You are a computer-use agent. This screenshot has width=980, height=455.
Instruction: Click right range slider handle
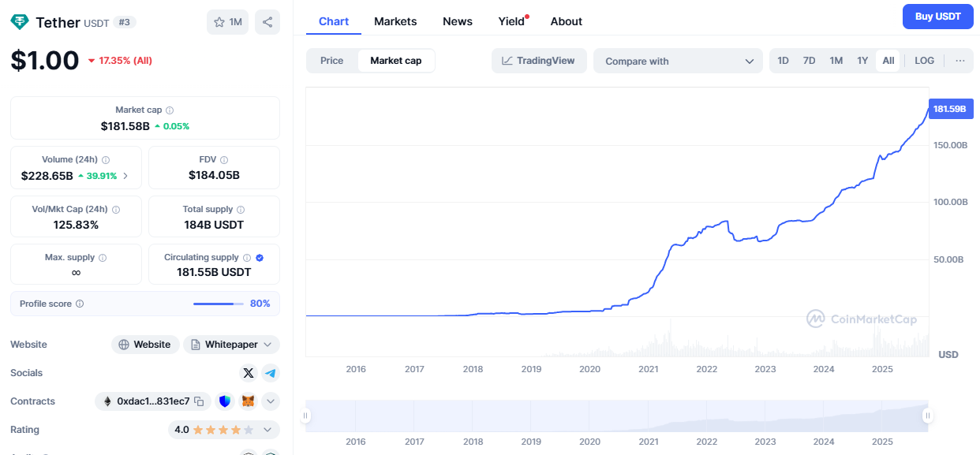(928, 416)
